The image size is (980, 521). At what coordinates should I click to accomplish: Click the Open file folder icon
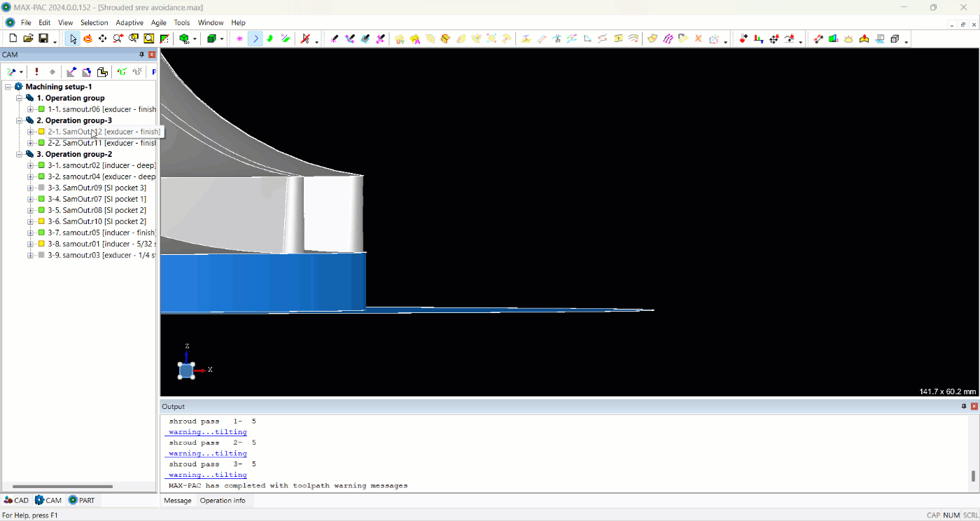coord(28,39)
